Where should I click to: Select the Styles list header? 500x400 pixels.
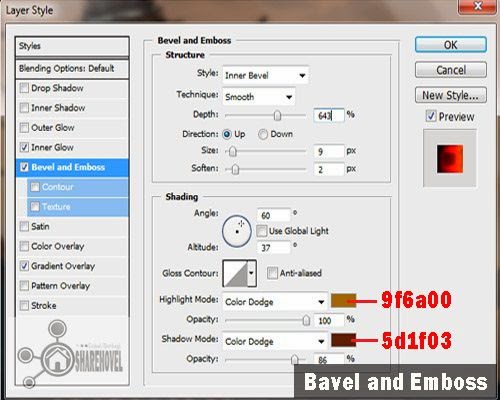pyautogui.click(x=72, y=46)
